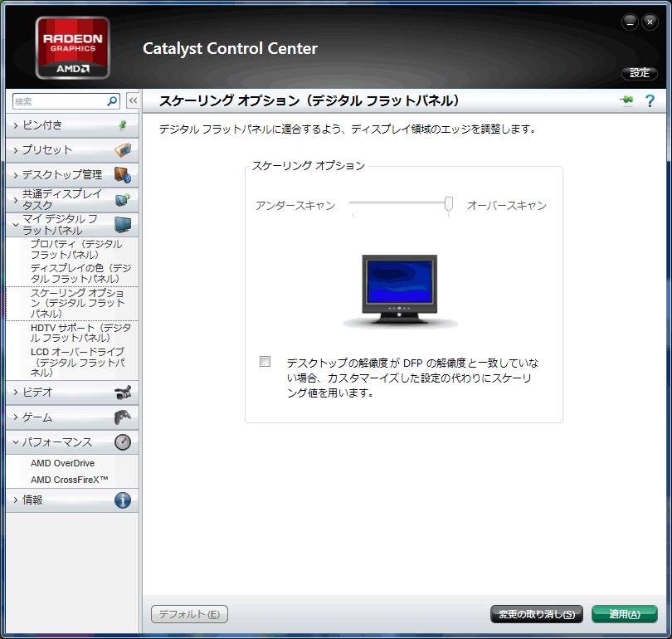Open help with the question mark icon
This screenshot has height=639, width=672.
coord(650,101)
